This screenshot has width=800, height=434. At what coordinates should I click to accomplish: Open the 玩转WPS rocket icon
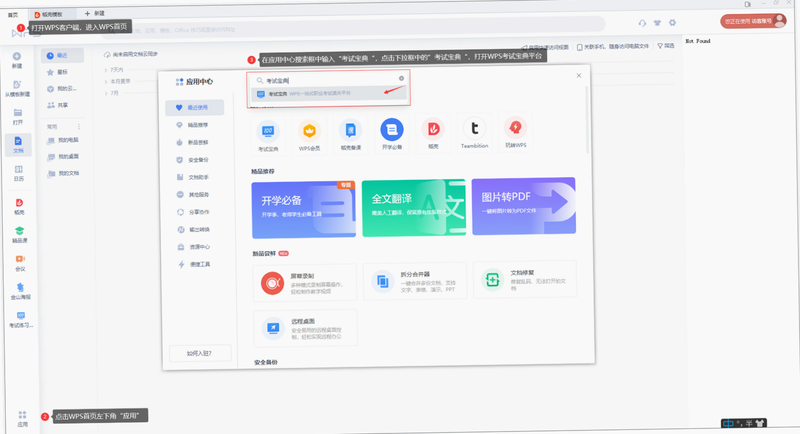pyautogui.click(x=515, y=127)
